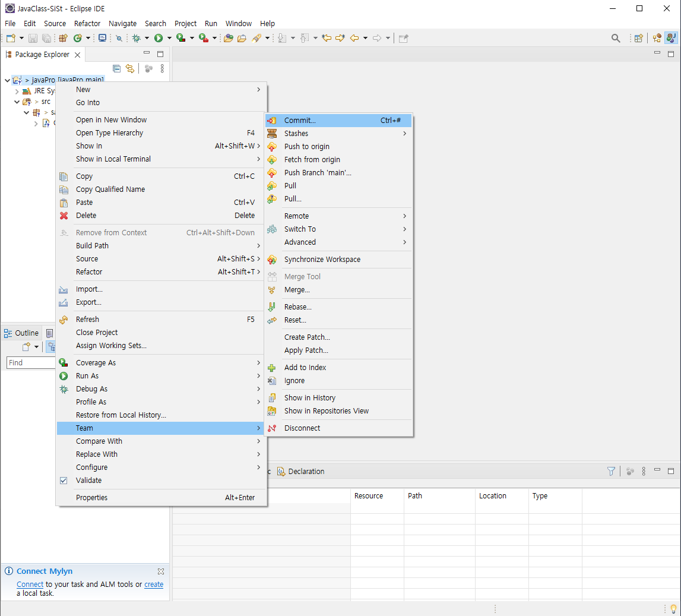Screen dimensions: 681x616
Task: Minimize the Package Explorer view
Action: coord(147,53)
